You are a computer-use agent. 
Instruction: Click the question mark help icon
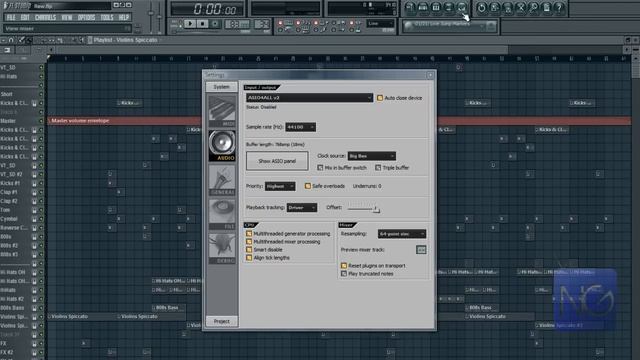click(x=559, y=8)
